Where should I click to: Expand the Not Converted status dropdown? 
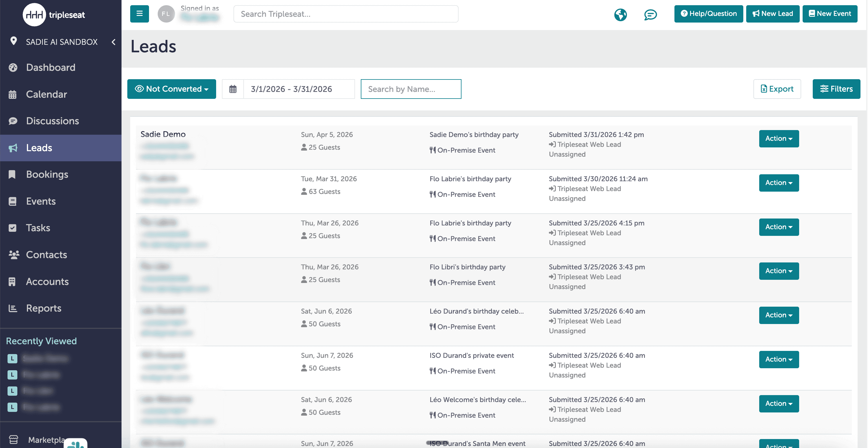tap(172, 89)
